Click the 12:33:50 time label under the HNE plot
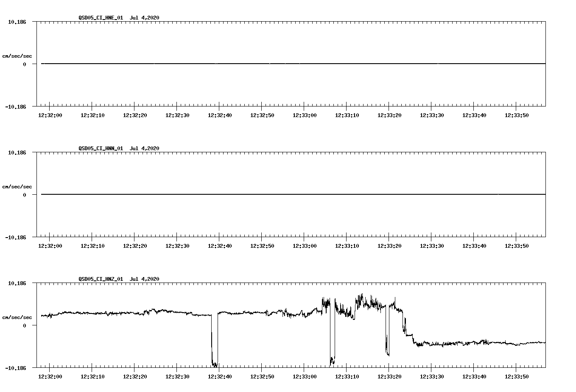Image resolution: width=576 pixels, height=392 pixels. pyautogui.click(x=517, y=115)
